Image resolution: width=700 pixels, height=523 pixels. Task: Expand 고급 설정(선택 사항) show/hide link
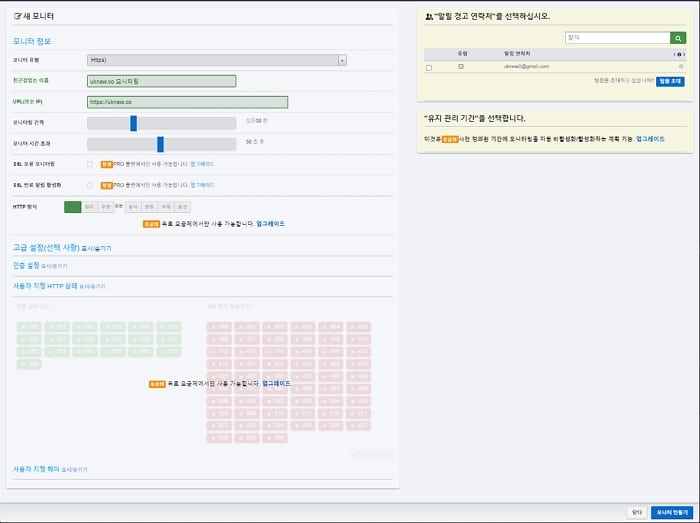(x=96, y=249)
